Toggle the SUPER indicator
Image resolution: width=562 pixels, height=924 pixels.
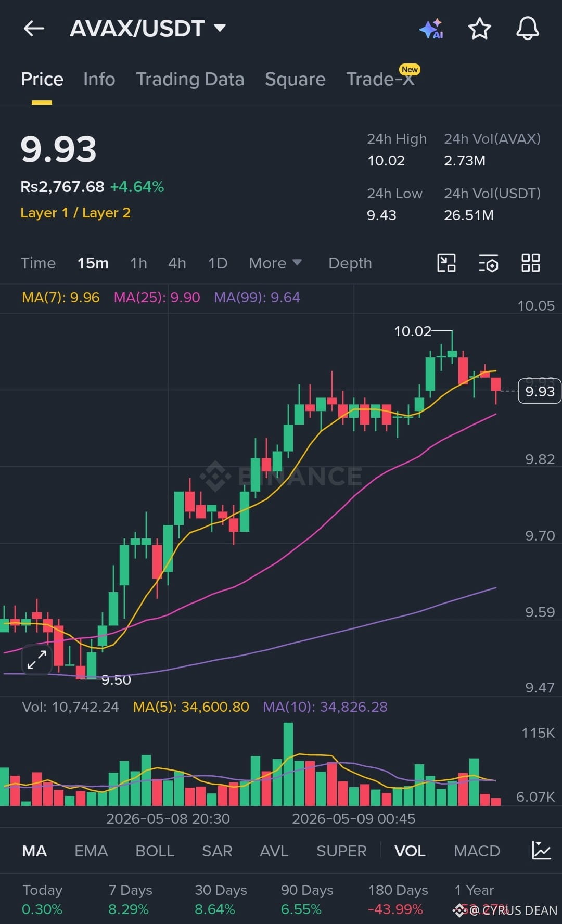[341, 851]
